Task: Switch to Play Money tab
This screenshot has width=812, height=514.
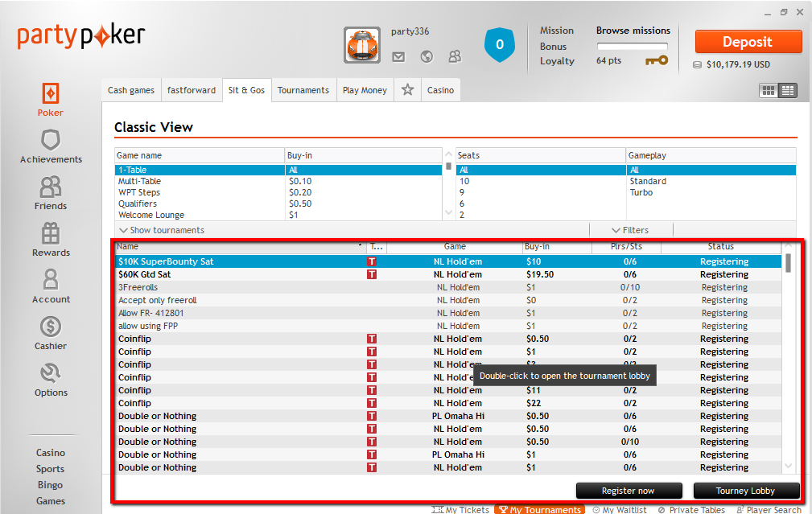Action: point(365,90)
